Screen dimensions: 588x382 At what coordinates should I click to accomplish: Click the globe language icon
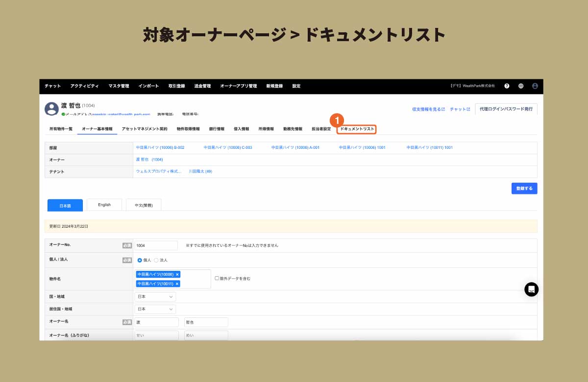pos(521,86)
